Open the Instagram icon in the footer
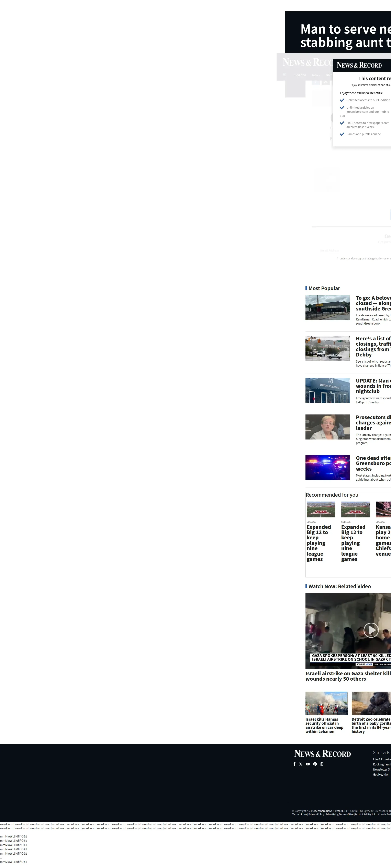 click(x=322, y=764)
